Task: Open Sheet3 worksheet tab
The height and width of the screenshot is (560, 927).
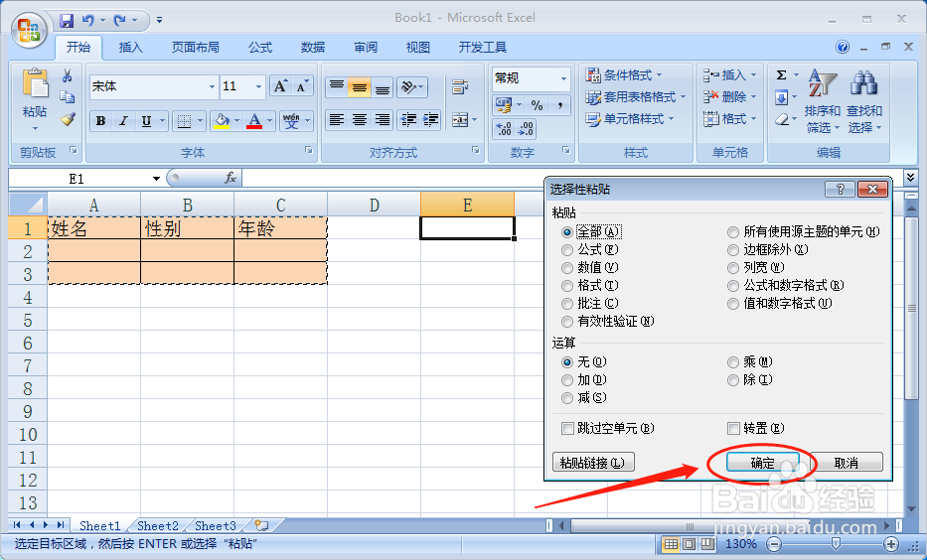Action: pos(216,525)
